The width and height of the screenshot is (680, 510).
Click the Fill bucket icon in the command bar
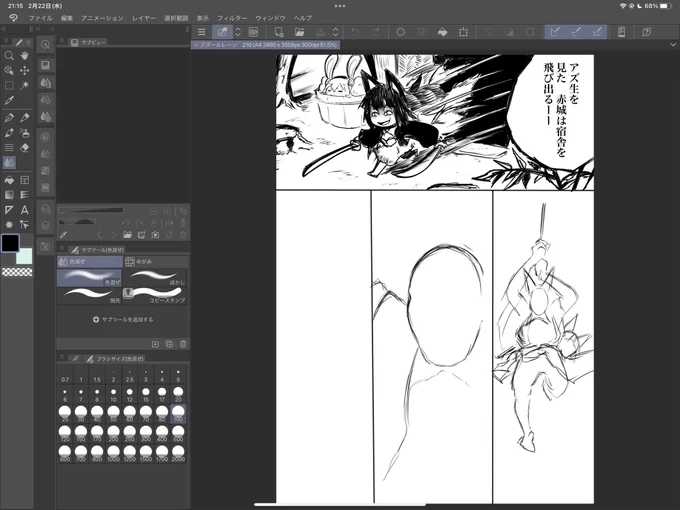(x=442, y=32)
